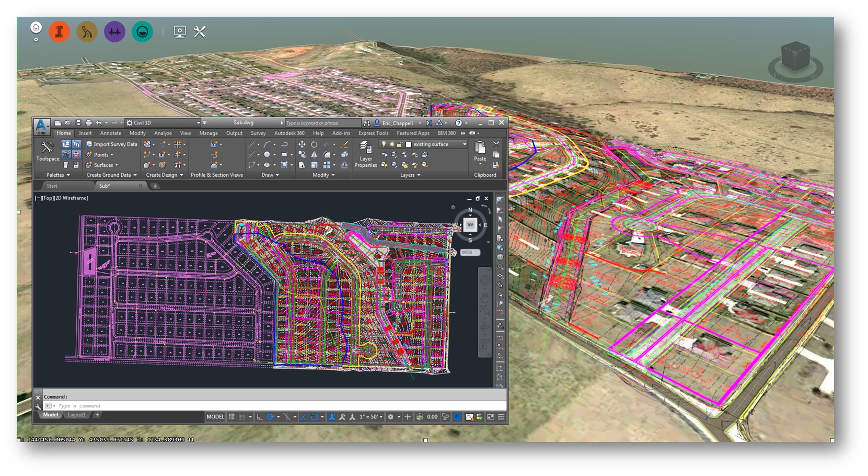Open the purple bridge module icon
The height and width of the screenshot is (476, 868).
point(114,32)
